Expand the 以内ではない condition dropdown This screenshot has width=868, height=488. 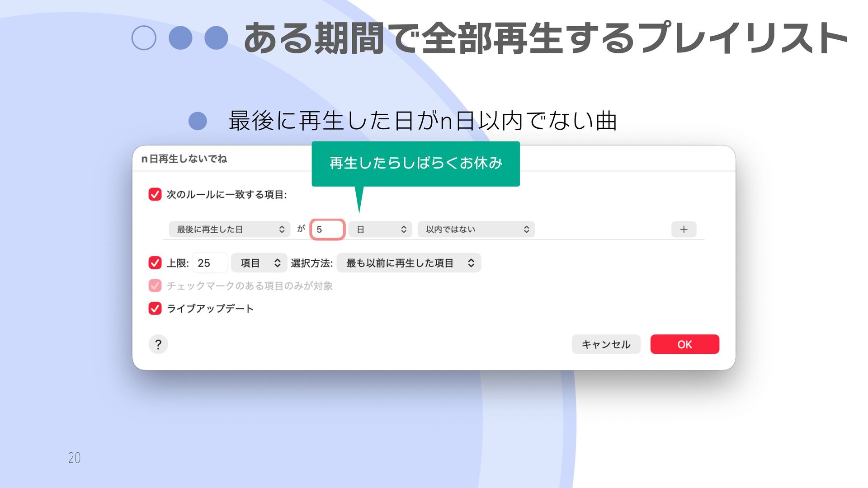click(476, 230)
